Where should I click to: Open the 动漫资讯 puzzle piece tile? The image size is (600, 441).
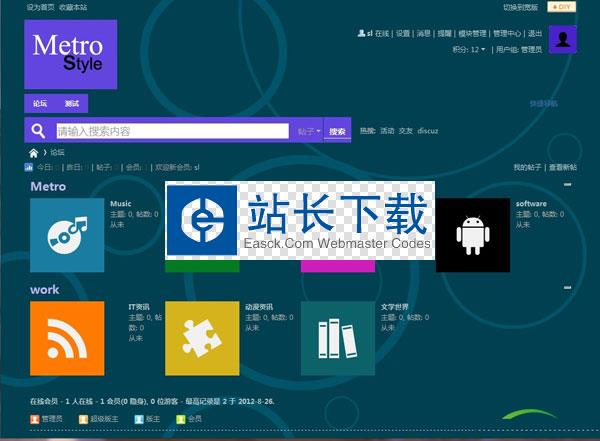[x=202, y=338]
